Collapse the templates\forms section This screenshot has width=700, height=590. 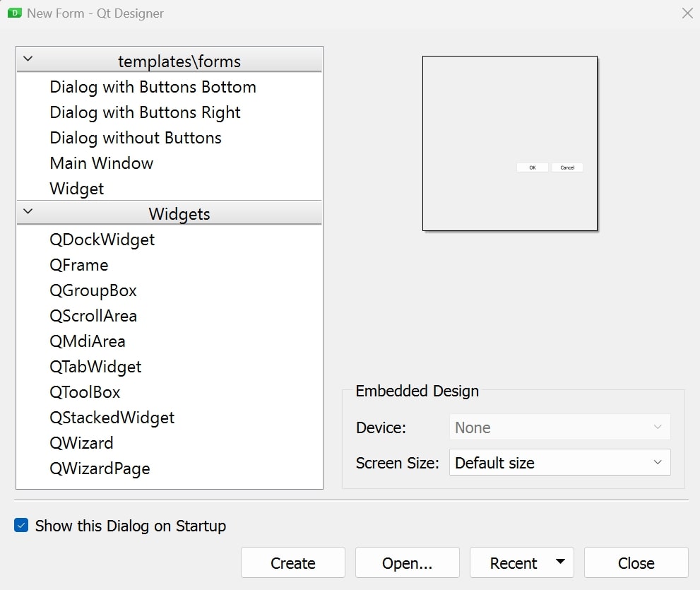(x=27, y=59)
